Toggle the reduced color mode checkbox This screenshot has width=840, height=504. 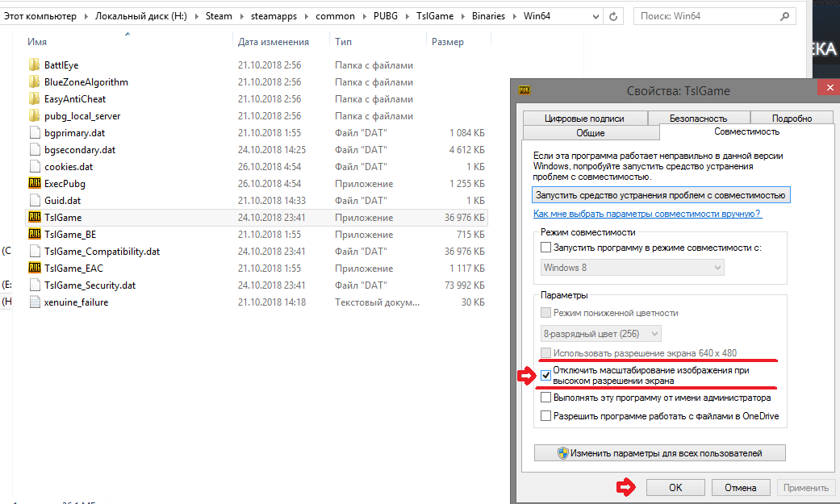[x=545, y=313]
